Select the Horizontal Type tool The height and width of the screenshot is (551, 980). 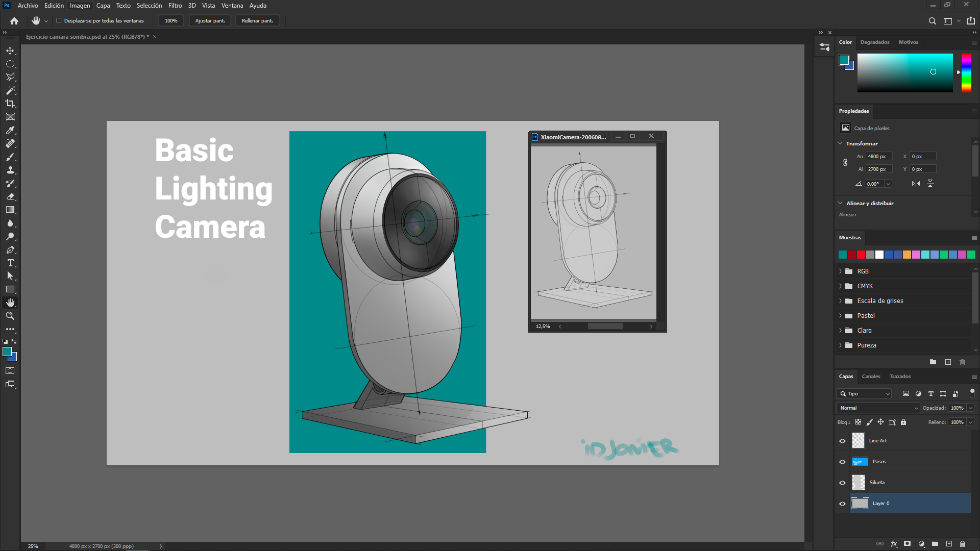[10, 263]
